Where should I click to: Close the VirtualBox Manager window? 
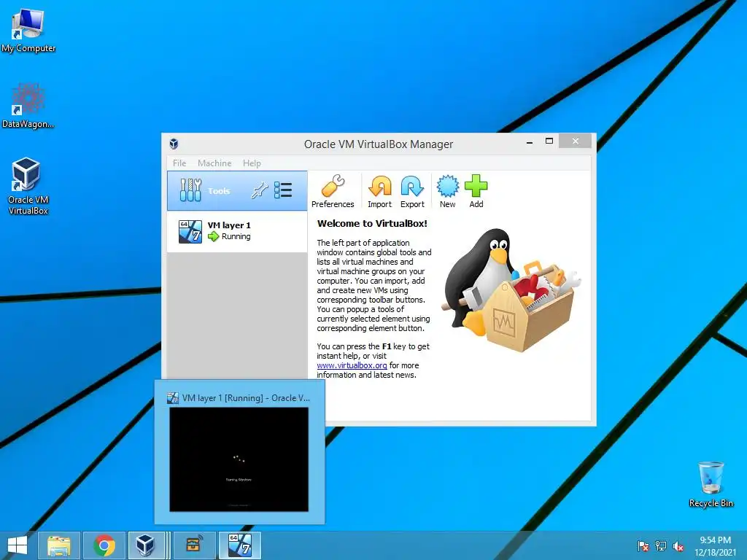pyautogui.click(x=575, y=141)
